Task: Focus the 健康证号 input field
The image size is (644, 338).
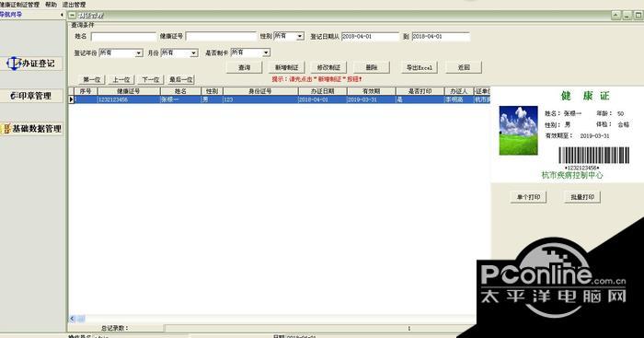Action: pyautogui.click(x=221, y=37)
